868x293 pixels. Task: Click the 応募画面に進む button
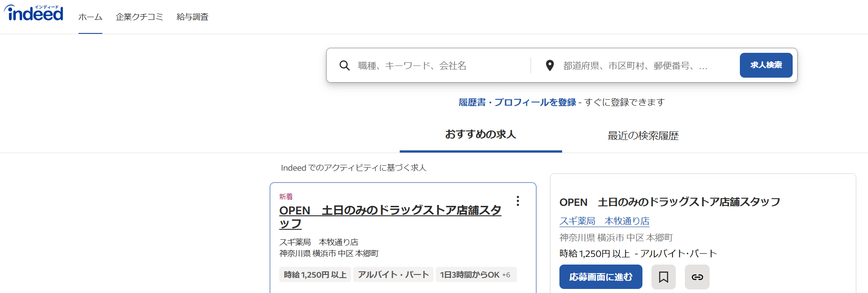601,277
